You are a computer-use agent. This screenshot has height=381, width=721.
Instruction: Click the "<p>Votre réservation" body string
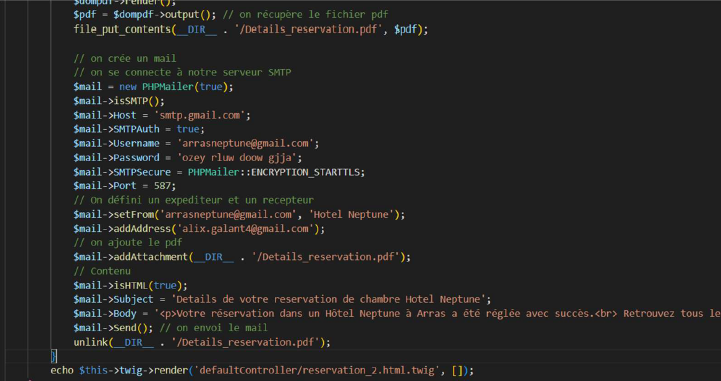click(x=437, y=314)
